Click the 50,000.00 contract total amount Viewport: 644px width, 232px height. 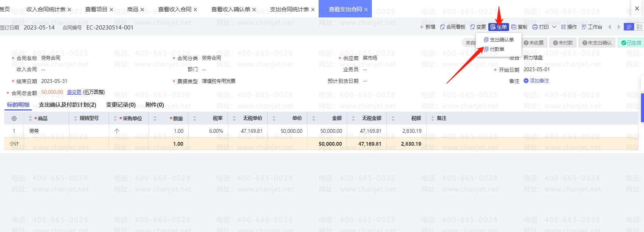pyautogui.click(x=52, y=92)
